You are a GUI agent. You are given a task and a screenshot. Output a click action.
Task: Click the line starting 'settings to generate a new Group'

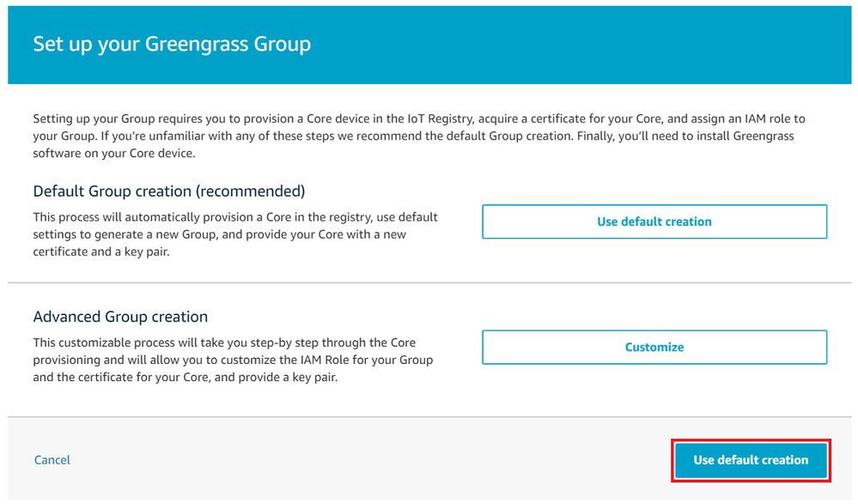point(219,234)
